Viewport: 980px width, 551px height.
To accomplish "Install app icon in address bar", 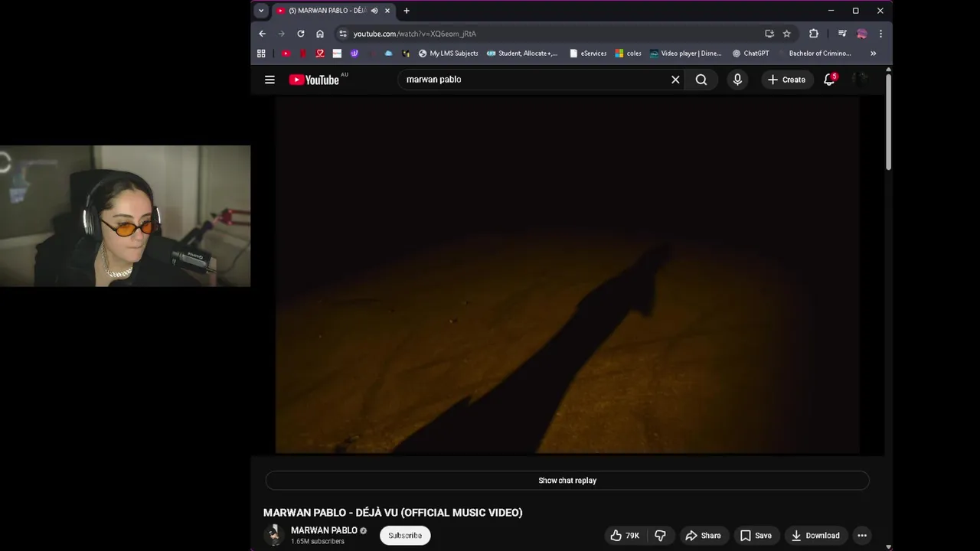I will (769, 34).
